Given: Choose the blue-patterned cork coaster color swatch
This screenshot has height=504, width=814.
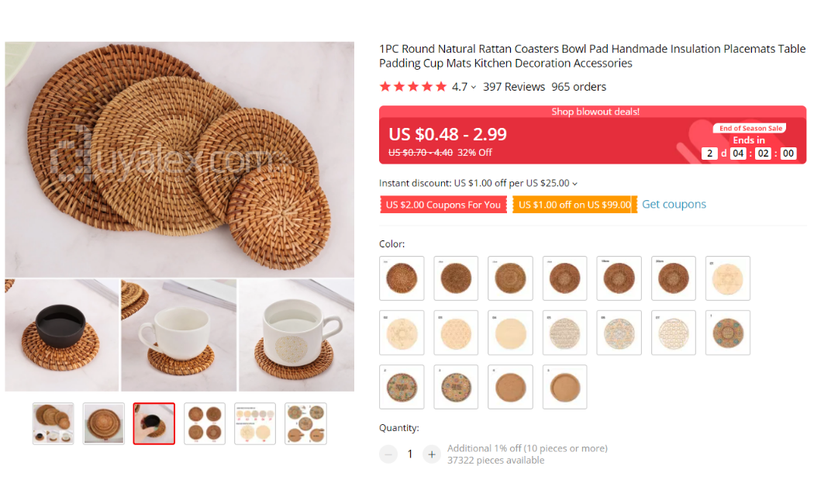Looking at the screenshot, I should [728, 333].
